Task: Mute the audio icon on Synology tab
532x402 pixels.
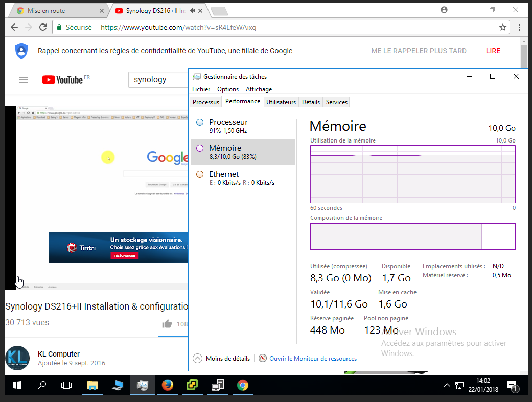Action: (192, 11)
